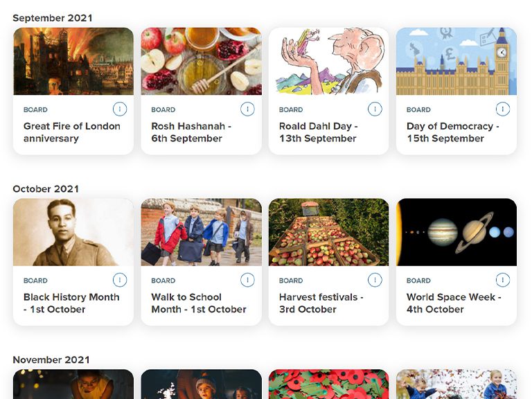Click the 'November 2021' section heading
Screen dimensions: 532x399
click(x=51, y=360)
